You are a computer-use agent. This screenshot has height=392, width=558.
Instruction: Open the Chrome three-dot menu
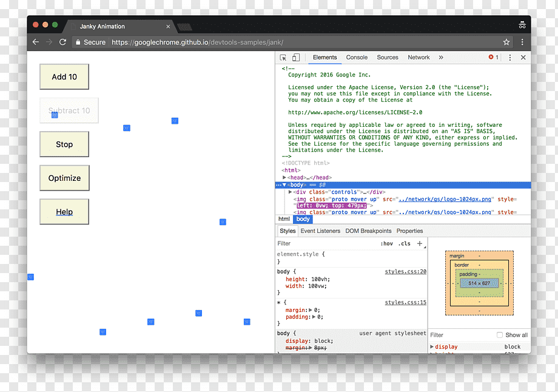[522, 42]
